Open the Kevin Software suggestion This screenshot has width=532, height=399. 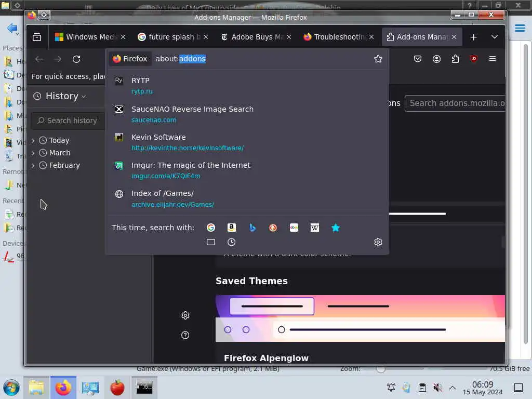(x=247, y=142)
